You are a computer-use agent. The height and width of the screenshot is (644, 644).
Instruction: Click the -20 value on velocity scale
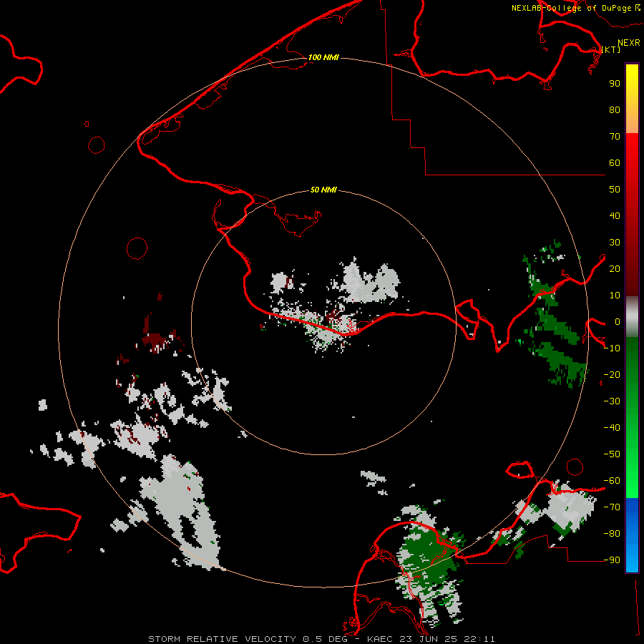coord(612,375)
